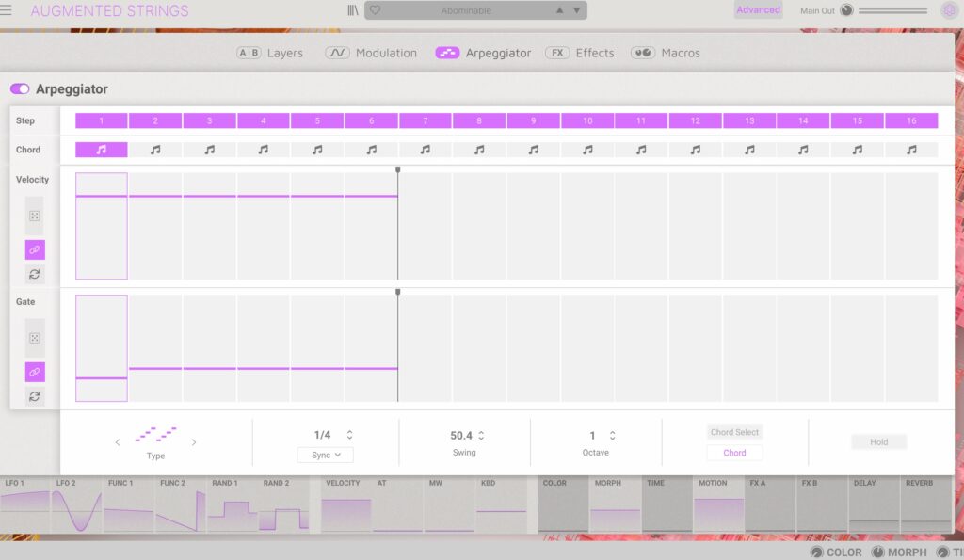Open the preset library browser icon
964x560 pixels.
[x=352, y=10]
